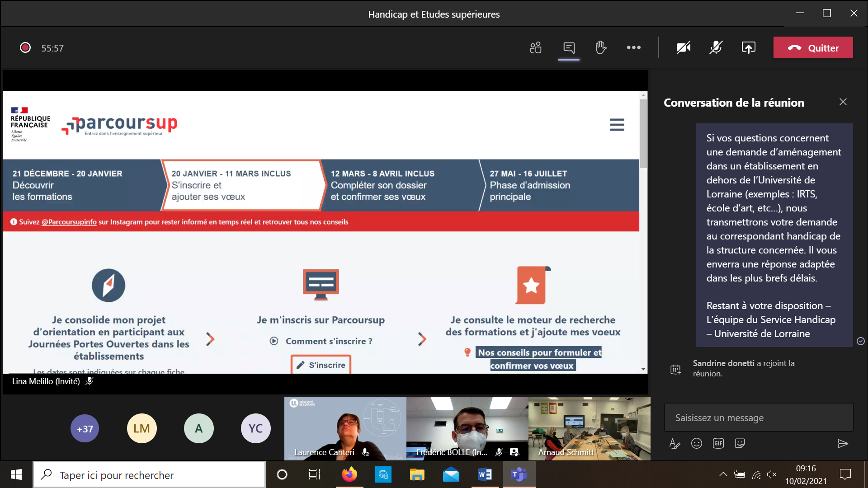Type in the Saisissez un message field
The image size is (868, 488).
pyautogui.click(x=759, y=418)
